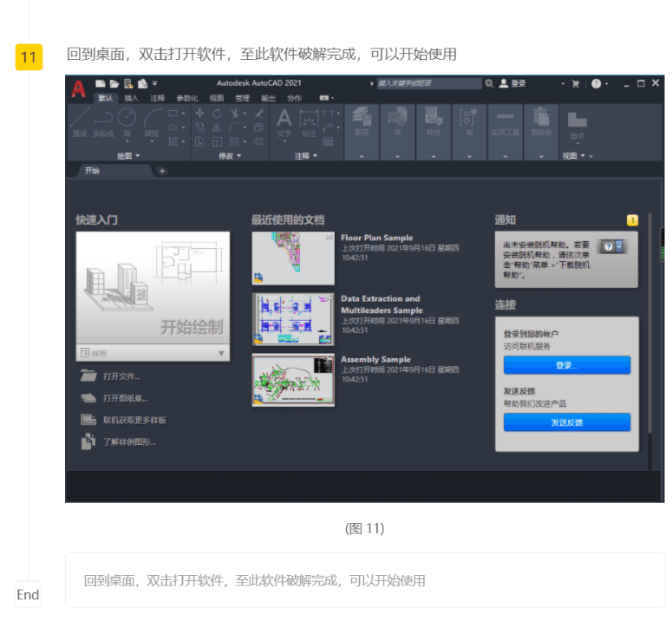
Task: Click the Send Feedback (发送反馈) button
Action: (566, 422)
